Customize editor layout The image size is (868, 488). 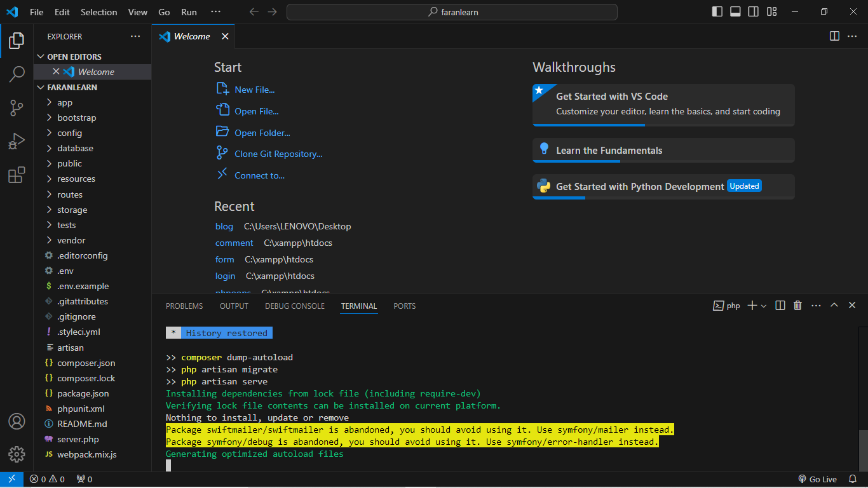coord(771,12)
